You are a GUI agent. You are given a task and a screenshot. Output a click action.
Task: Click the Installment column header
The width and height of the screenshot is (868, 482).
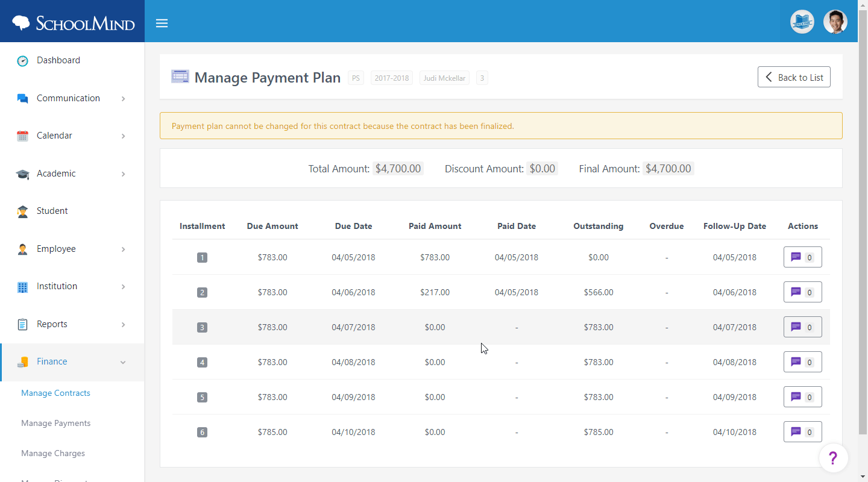click(x=202, y=227)
